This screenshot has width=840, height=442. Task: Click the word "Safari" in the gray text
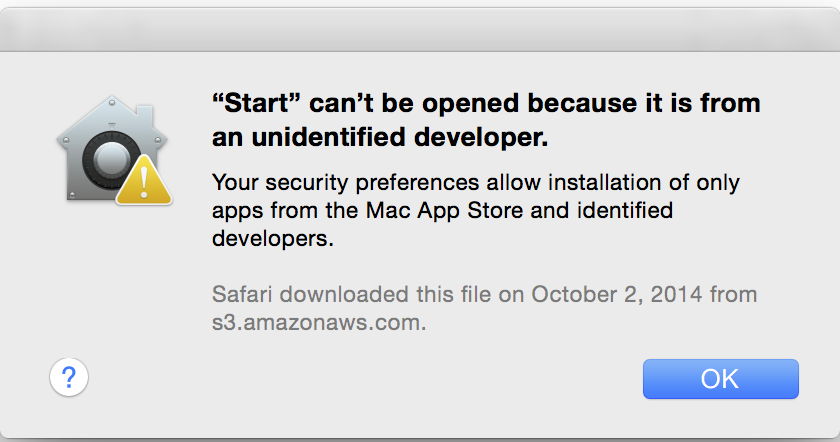click(x=243, y=294)
